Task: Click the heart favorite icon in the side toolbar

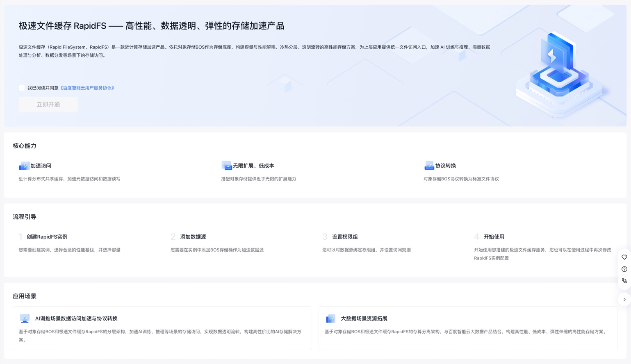Action: (x=624, y=257)
